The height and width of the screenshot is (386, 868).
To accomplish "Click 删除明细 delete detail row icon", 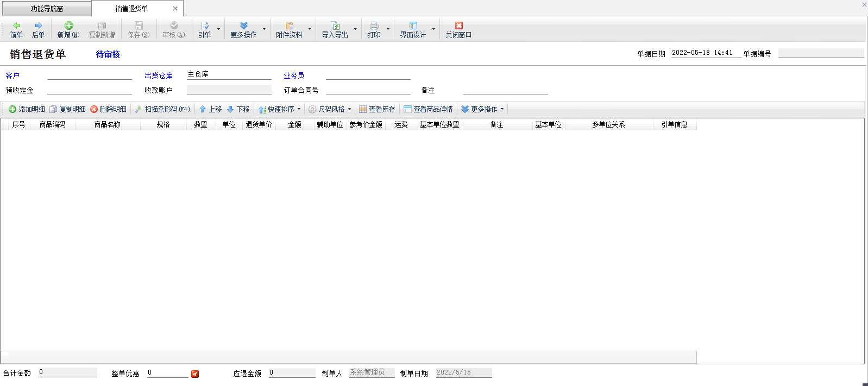I will (x=94, y=109).
